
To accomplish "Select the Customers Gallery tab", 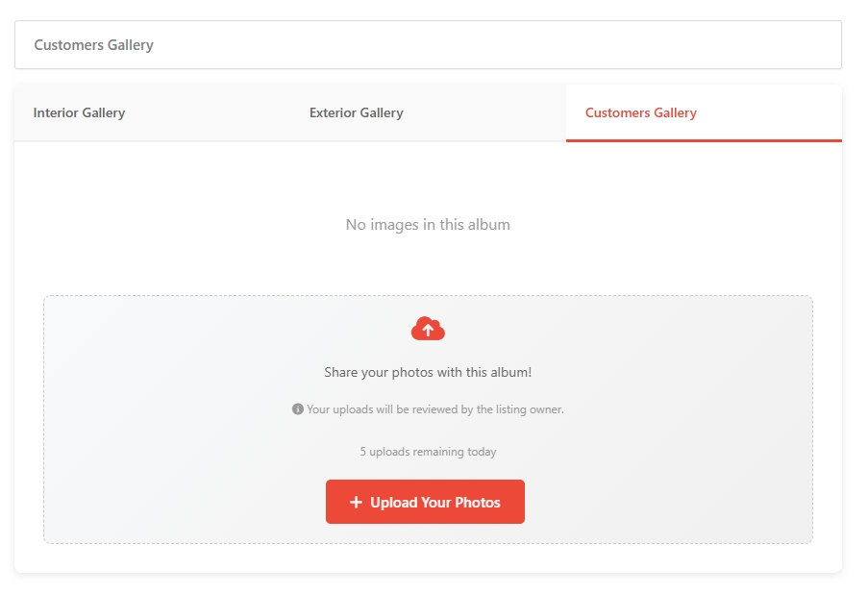I will click(x=640, y=112).
